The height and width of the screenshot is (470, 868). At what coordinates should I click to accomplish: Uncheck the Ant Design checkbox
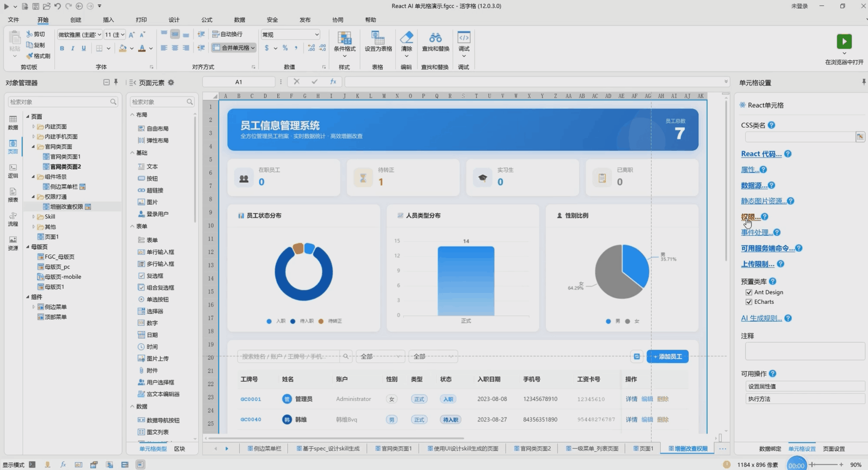point(749,292)
